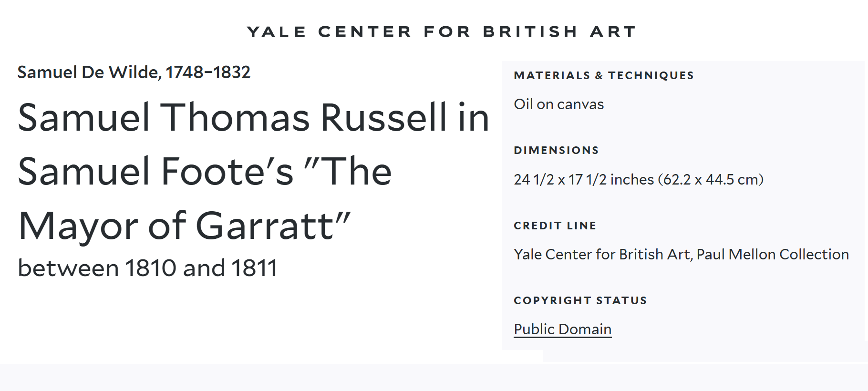Click title line "Mayor of Garratt"
The width and height of the screenshot is (868, 391).
[184, 226]
